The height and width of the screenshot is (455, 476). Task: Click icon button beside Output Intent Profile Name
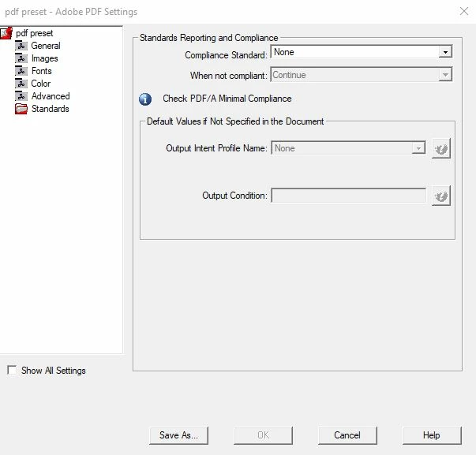[441, 148]
